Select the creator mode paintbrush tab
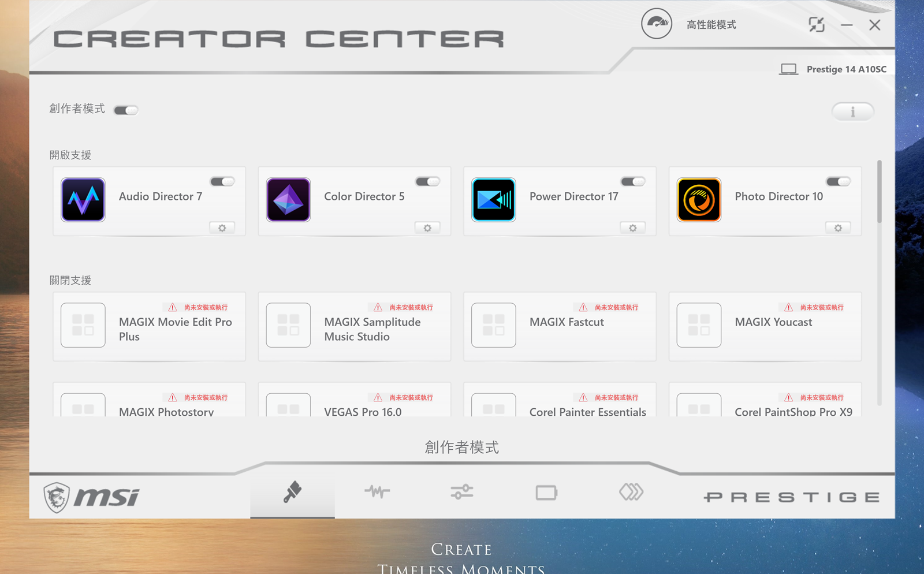Screen dimensions: 924x574 [x=292, y=493]
